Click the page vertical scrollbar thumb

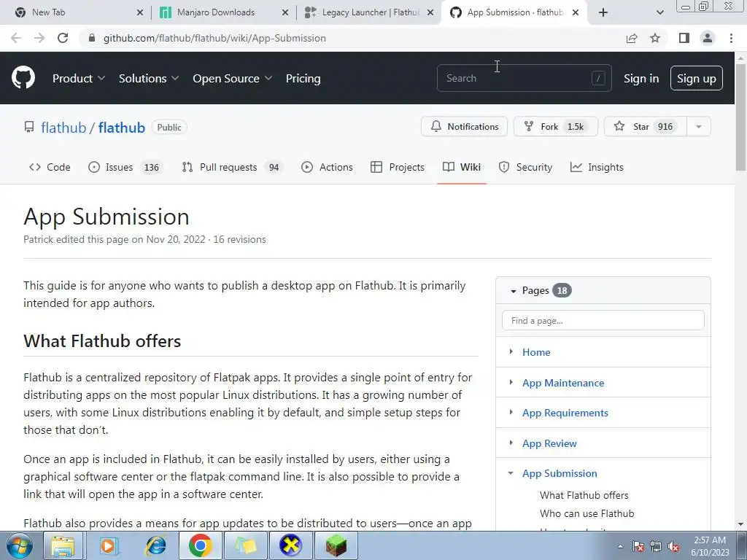click(741, 117)
